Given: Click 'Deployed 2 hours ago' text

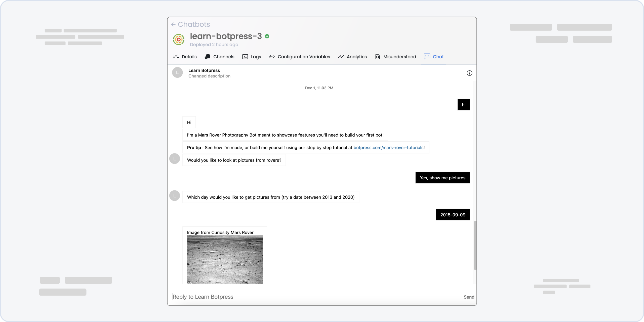Looking at the screenshot, I should point(214,45).
